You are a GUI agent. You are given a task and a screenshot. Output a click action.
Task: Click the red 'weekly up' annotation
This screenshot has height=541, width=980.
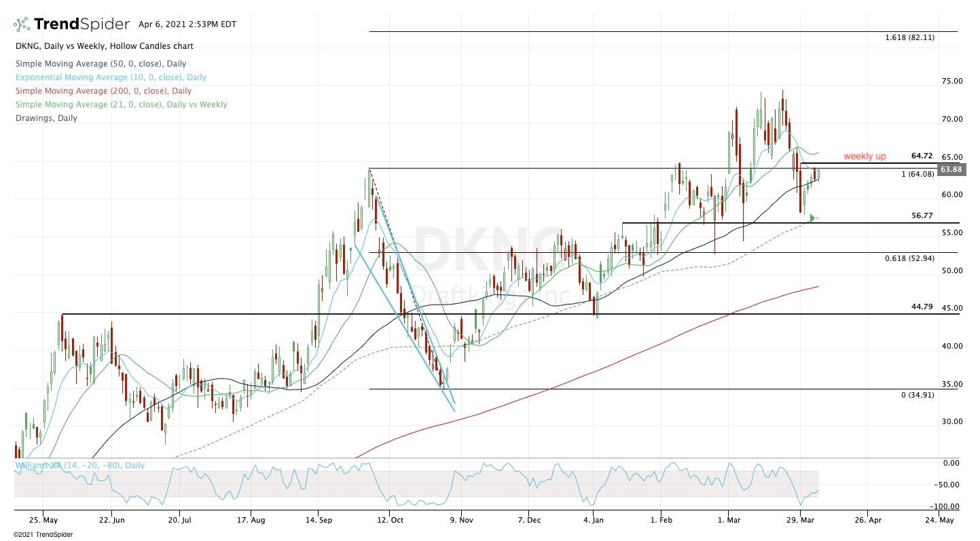[865, 157]
